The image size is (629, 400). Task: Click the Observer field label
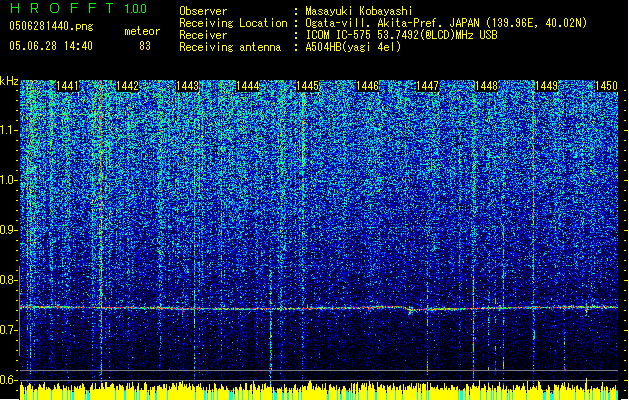[203, 11]
